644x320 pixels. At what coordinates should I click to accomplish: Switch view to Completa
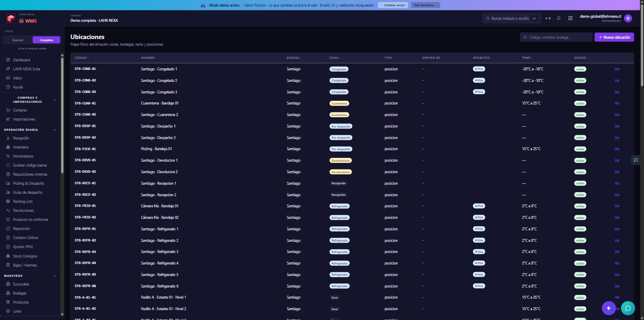[x=46, y=40]
